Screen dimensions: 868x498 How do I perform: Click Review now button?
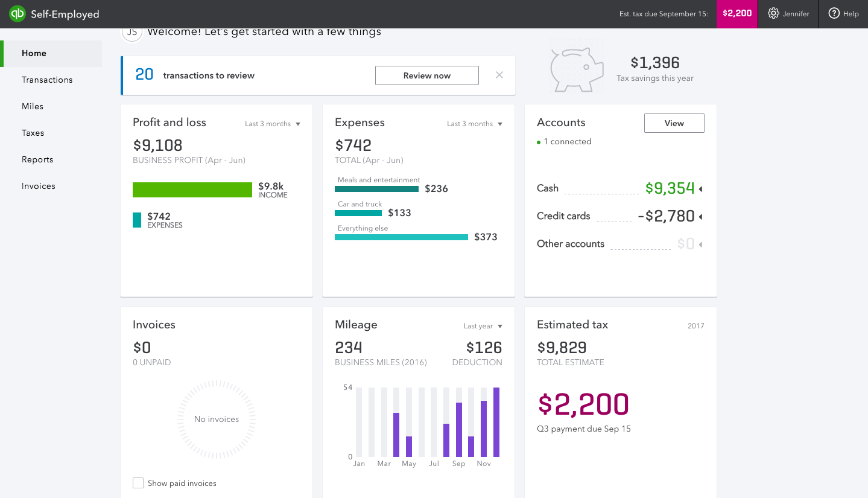(427, 75)
